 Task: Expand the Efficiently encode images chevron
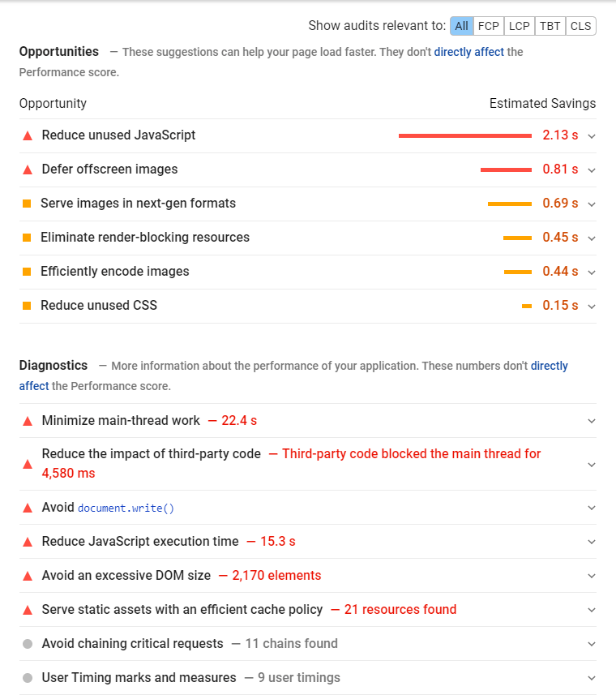(592, 272)
